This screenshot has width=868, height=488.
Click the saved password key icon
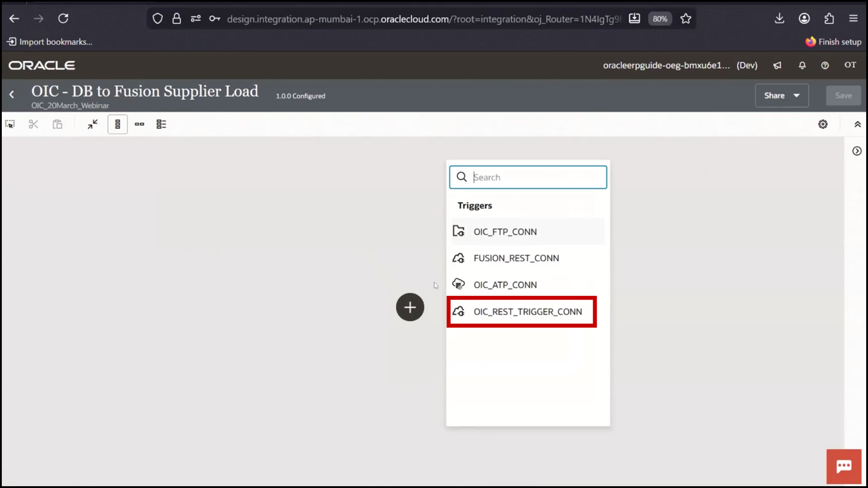point(215,19)
